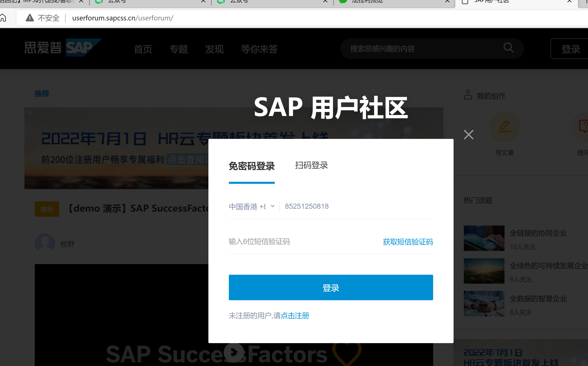
Task: Click the phone number input field
Action: coord(359,206)
